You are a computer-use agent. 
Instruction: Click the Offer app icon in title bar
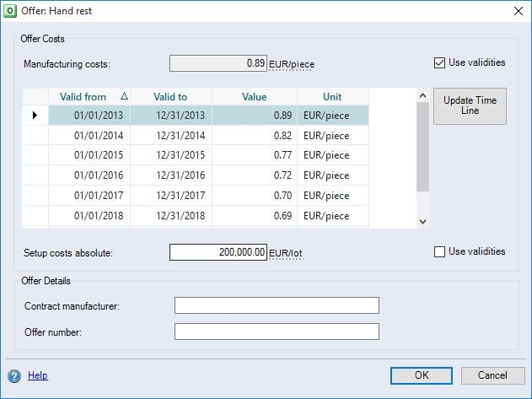[10, 10]
